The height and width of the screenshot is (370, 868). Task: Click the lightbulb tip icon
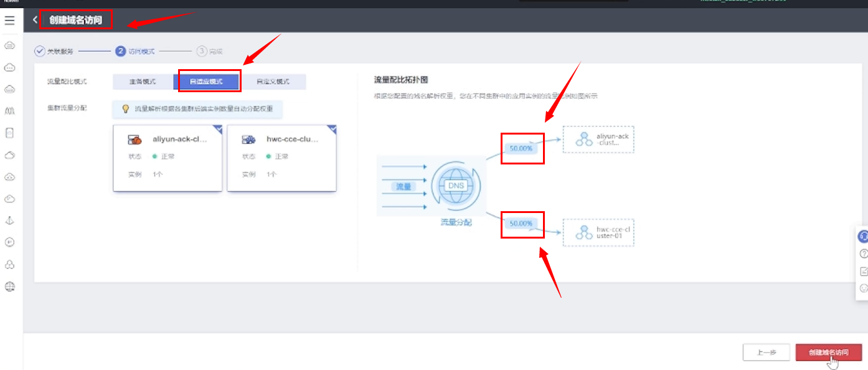pyautogui.click(x=125, y=109)
